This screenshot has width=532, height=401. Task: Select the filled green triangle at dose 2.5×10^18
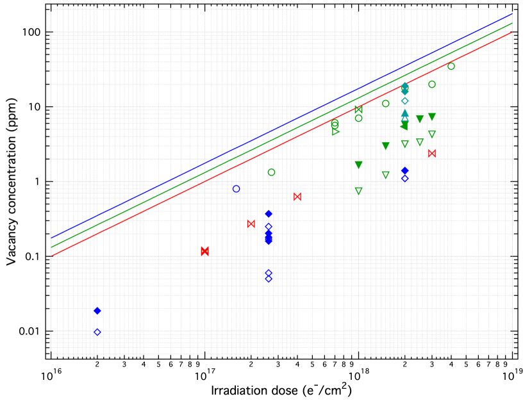pyautogui.click(x=420, y=119)
